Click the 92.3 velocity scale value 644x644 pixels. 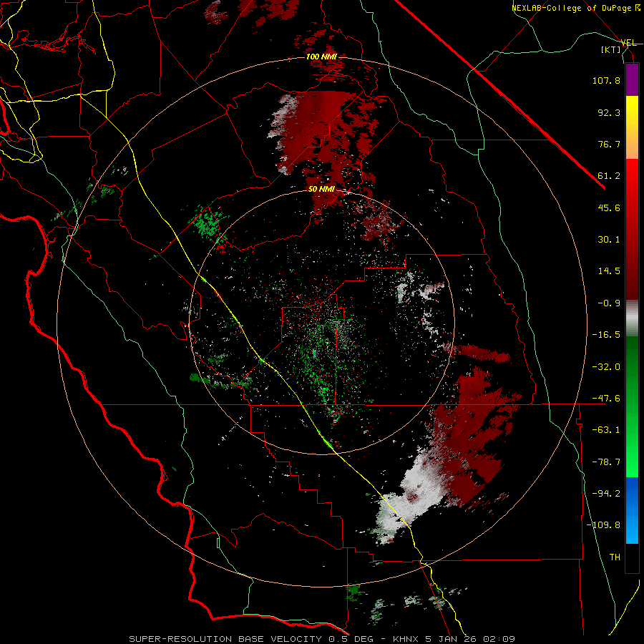tap(609, 112)
